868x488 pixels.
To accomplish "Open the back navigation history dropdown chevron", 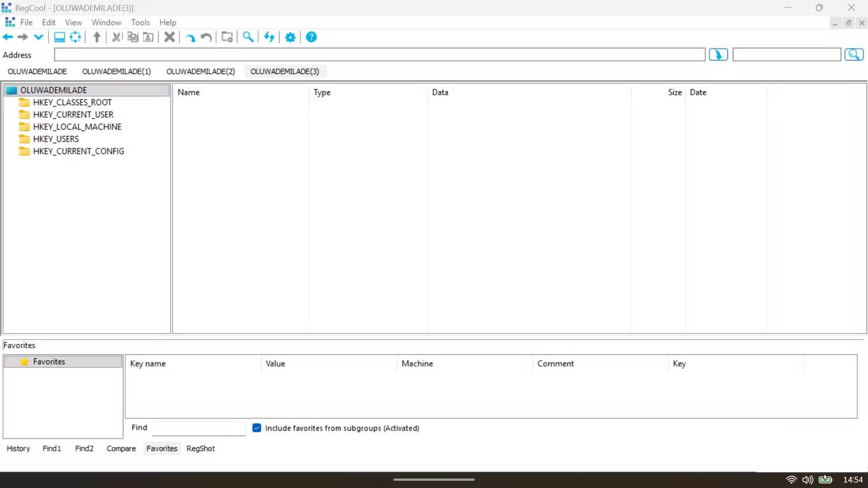I will coord(38,37).
